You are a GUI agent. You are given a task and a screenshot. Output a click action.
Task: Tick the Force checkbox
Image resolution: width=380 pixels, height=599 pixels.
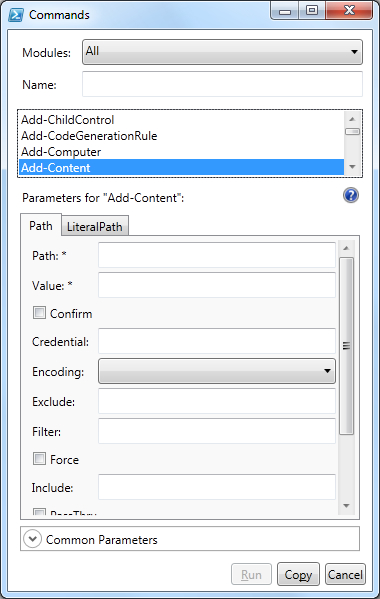(x=39, y=458)
